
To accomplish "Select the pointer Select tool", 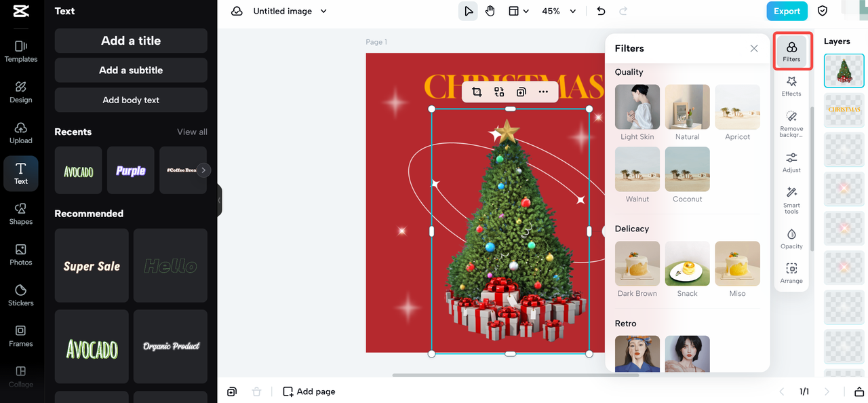I will (468, 11).
